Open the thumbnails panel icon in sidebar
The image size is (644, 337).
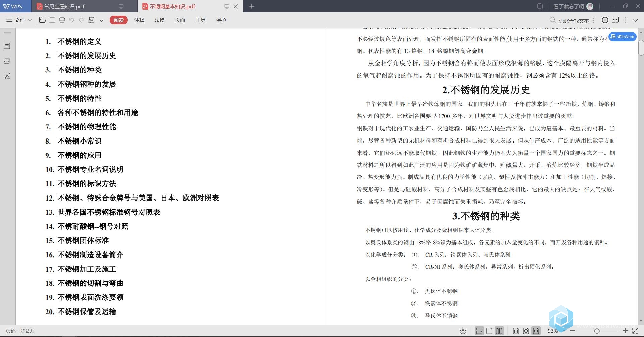click(7, 61)
